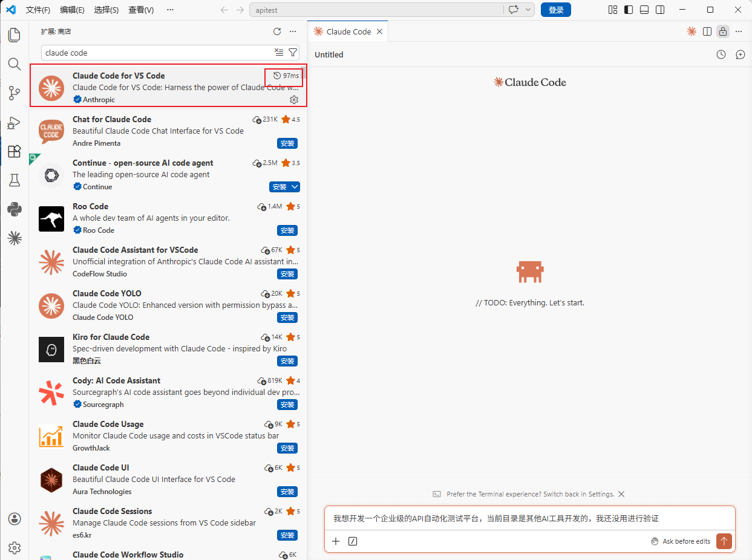Viewport: 752px width, 560px height.
Task: Open Claude Code for VS Code manage gear
Action: [x=294, y=100]
